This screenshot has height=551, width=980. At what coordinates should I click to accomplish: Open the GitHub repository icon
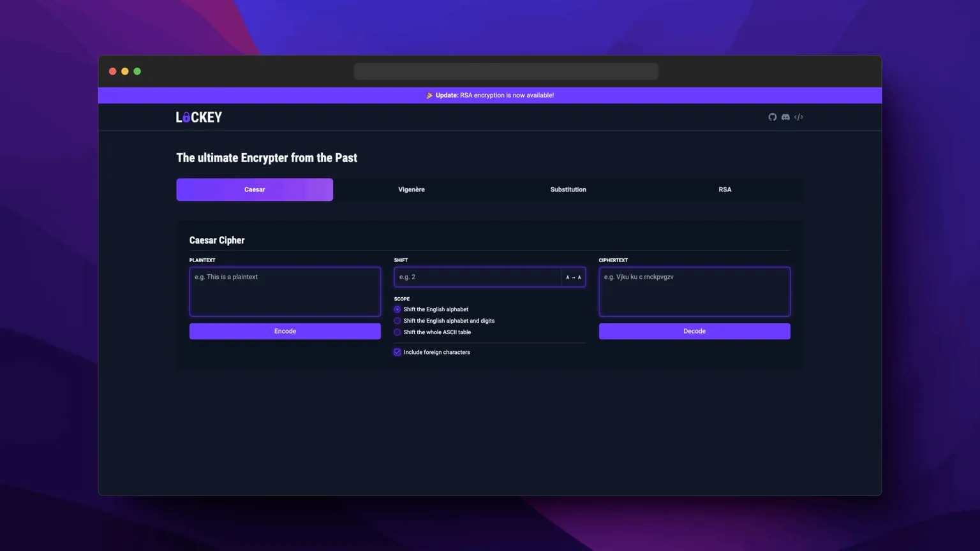click(772, 117)
